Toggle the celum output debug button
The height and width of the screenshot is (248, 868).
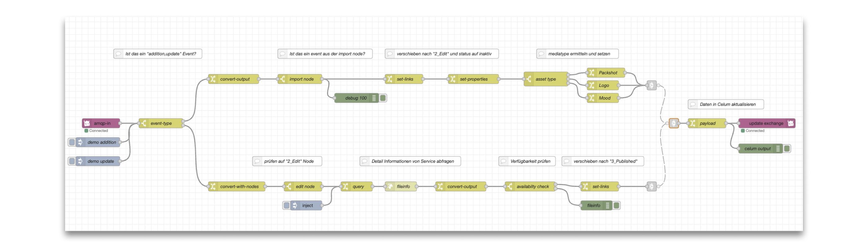pyautogui.click(x=787, y=148)
